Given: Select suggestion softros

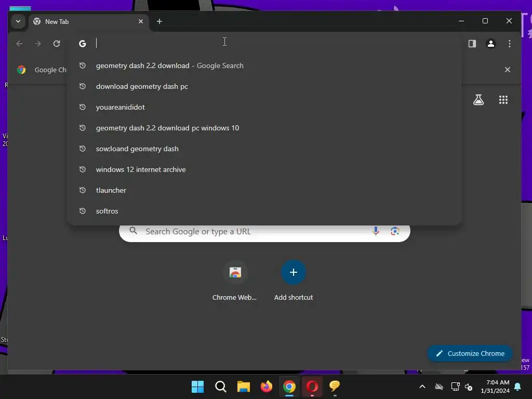Looking at the screenshot, I should pos(264,211).
